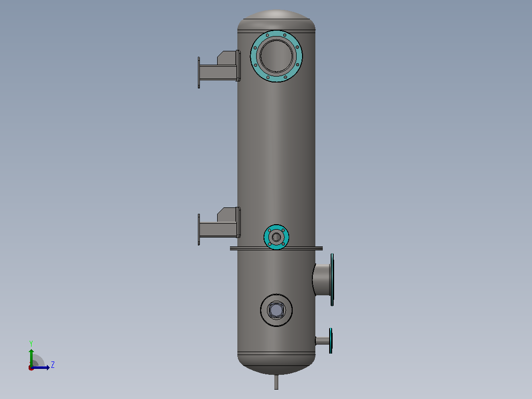The width and height of the screenshot is (532, 399).
Task: Select the large teal manhole flange near top
Action: [276, 56]
